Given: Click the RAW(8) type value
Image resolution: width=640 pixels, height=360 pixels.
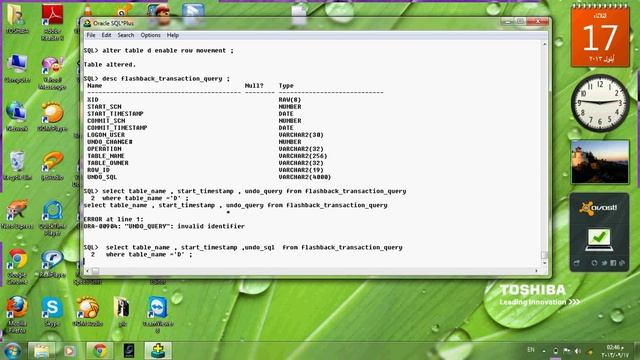Looking at the screenshot, I should [x=290, y=100].
